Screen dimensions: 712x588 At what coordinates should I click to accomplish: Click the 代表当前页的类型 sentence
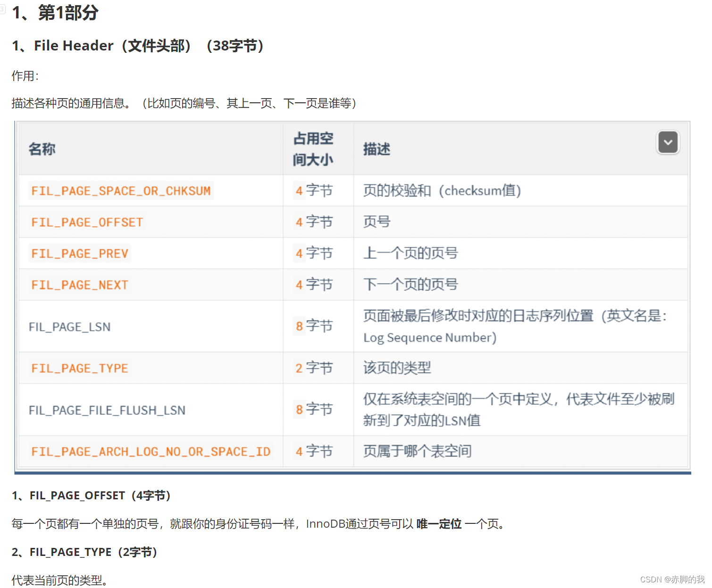[x=60, y=580]
